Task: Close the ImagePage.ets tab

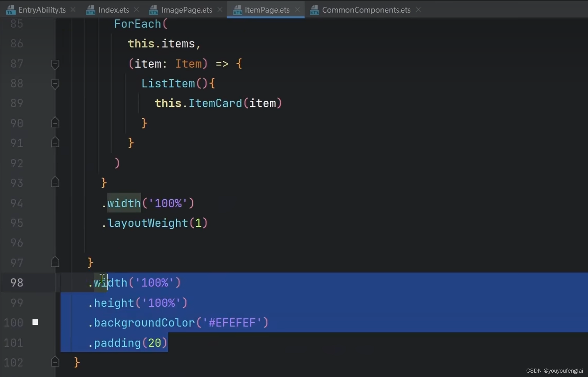Action: (220, 10)
